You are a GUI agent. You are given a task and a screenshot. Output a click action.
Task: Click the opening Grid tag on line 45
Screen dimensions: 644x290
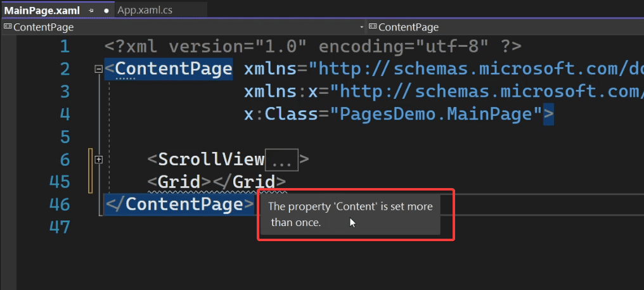tap(179, 182)
